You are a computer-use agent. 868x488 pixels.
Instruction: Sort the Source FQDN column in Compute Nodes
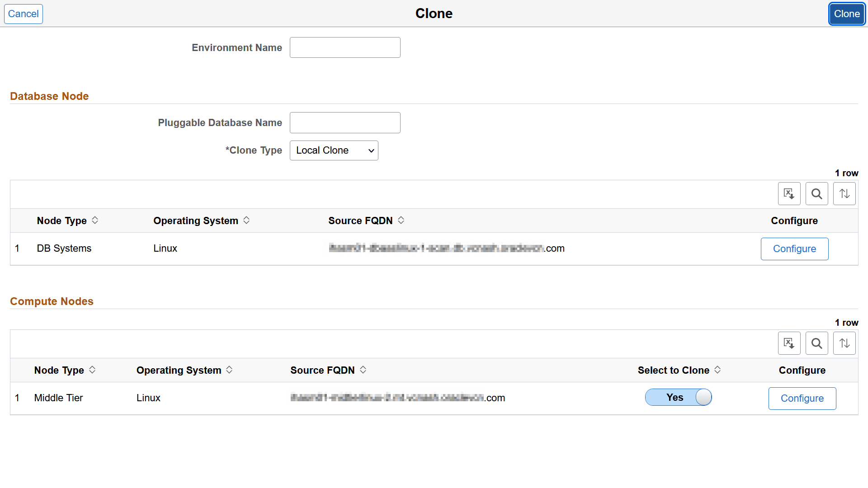coord(363,370)
